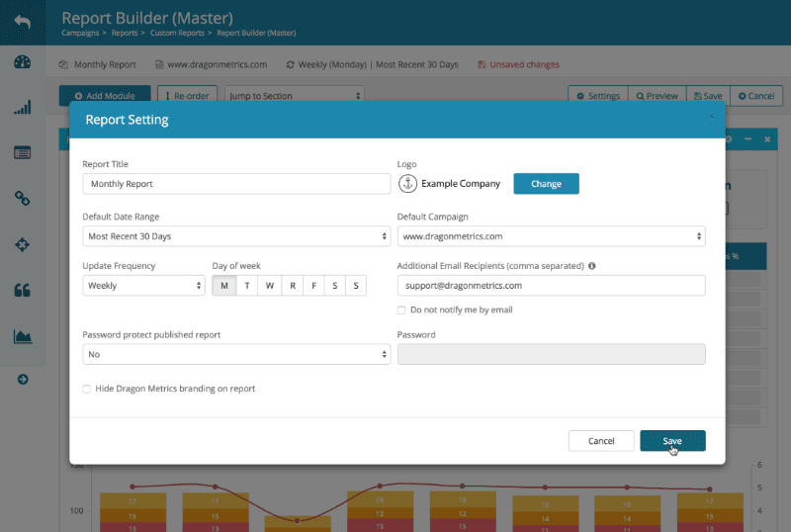Click the Settings toolbar button
The image size is (791, 532).
[x=598, y=96]
